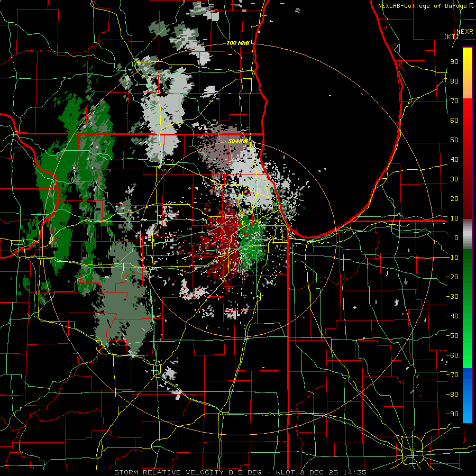
Task: Click the positive 70 value on velocity scale
Action: 454,101
